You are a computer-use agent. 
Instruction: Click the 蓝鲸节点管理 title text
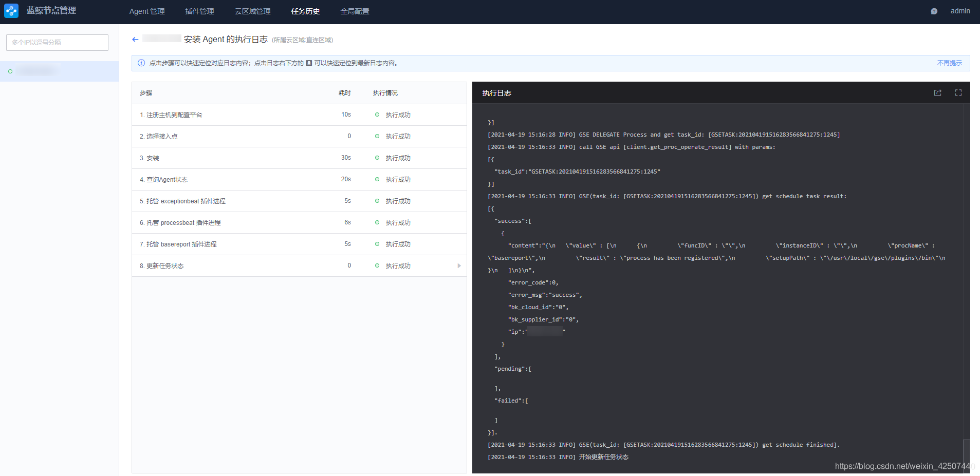pyautogui.click(x=51, y=11)
